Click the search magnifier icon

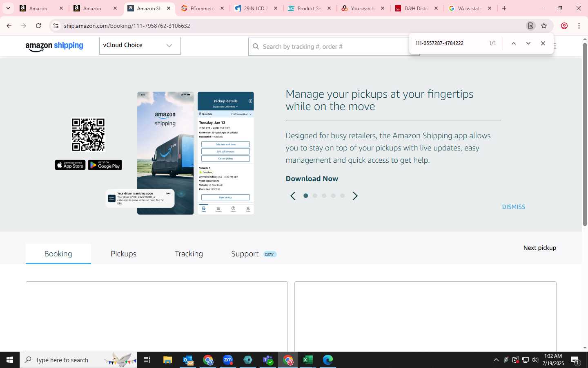256,47
